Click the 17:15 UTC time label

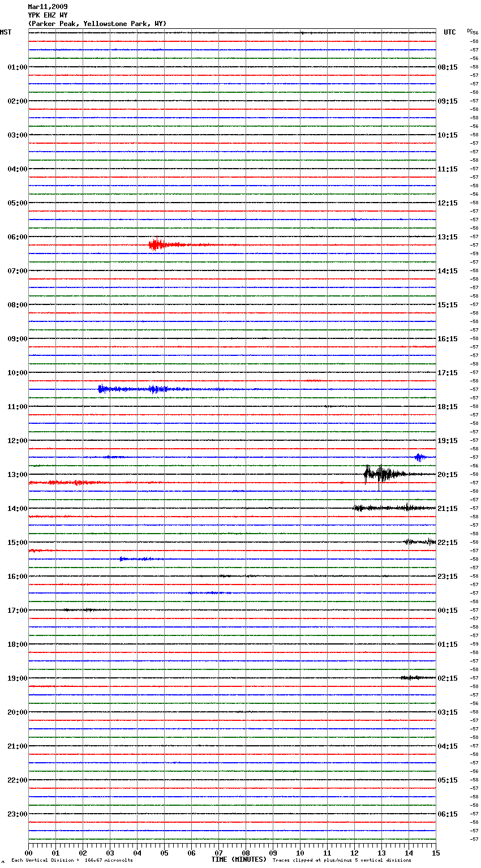coord(448,373)
